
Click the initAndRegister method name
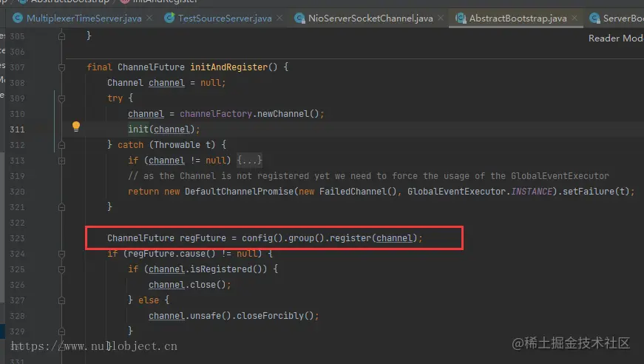coord(228,67)
